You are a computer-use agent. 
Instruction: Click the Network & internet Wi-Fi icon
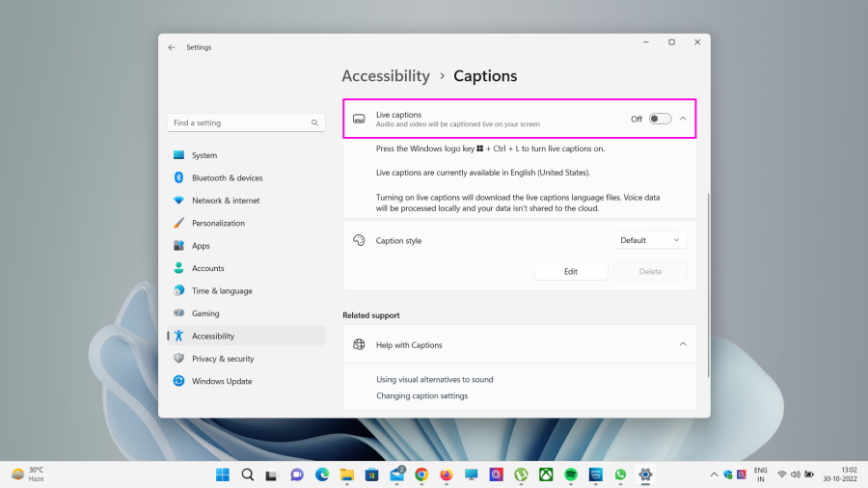pos(178,201)
